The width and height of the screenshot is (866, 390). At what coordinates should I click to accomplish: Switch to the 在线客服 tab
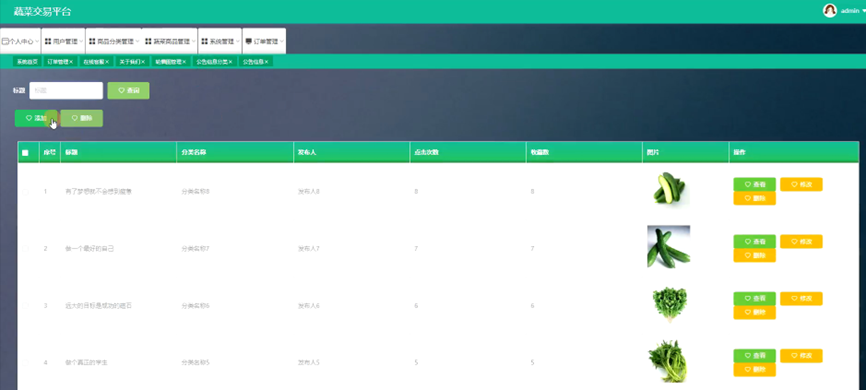[96, 62]
